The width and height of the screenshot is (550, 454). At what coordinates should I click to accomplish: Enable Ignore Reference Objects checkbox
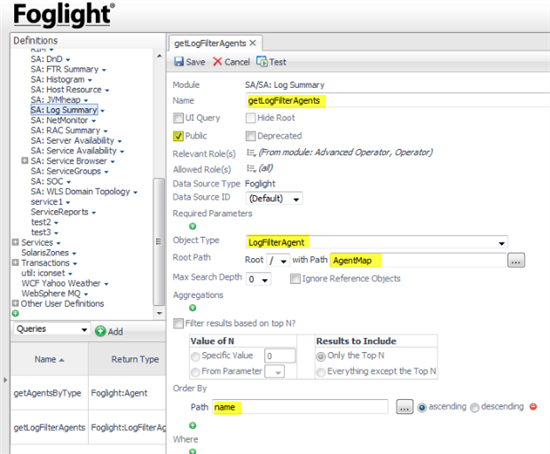pos(295,279)
